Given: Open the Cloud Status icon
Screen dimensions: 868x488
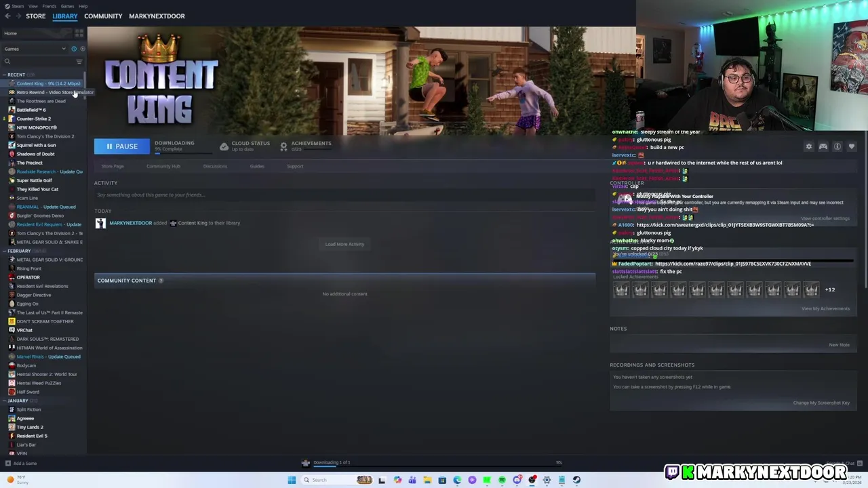Looking at the screenshot, I should pos(224,146).
